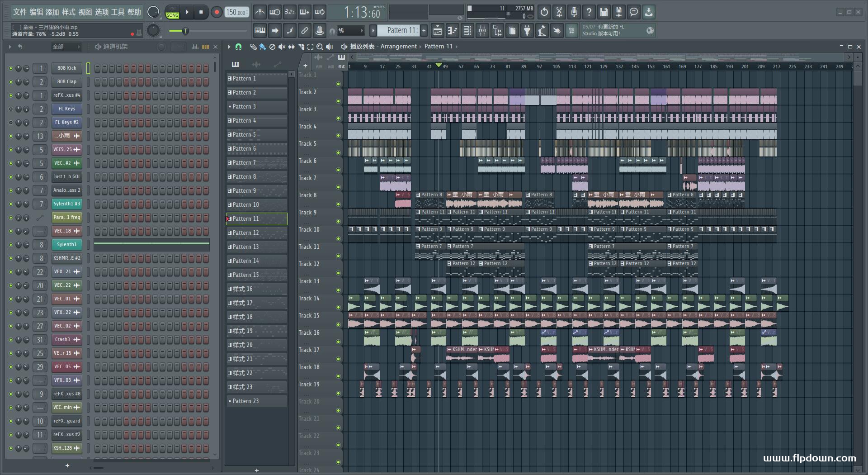Open help question mark icon
The height and width of the screenshot is (475, 868).
(x=589, y=12)
